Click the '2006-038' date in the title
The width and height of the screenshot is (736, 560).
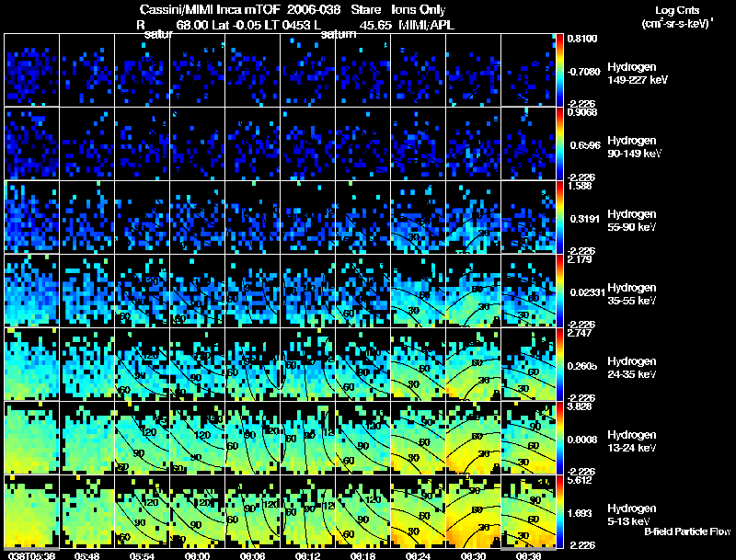click(x=314, y=10)
